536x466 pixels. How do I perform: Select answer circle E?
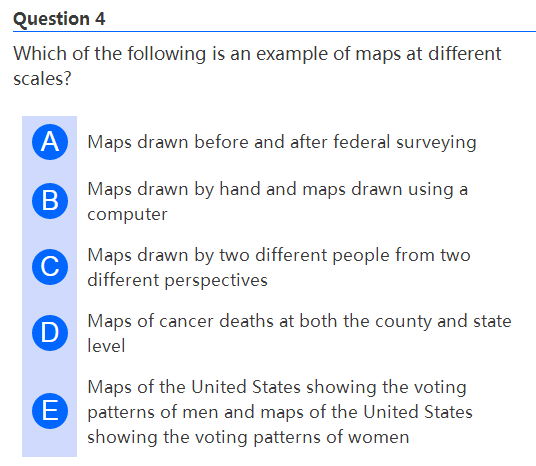tap(50, 411)
